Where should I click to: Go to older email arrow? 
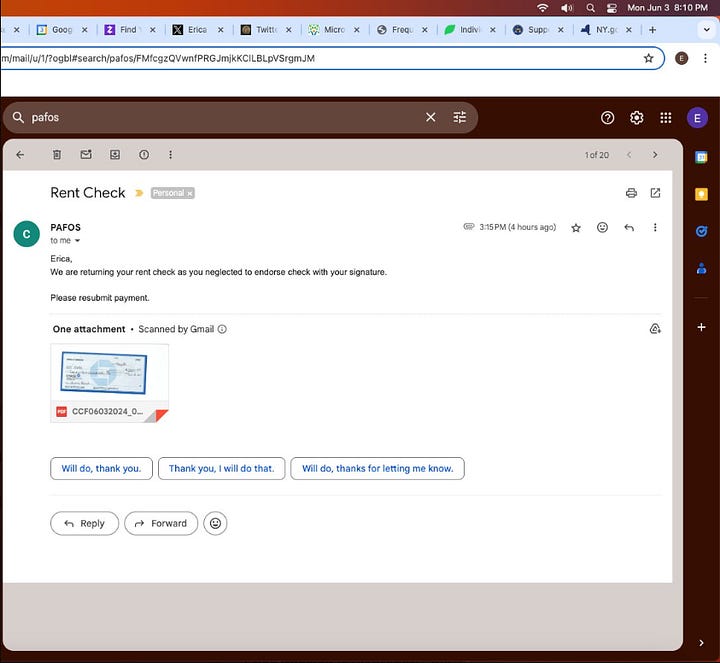655,155
